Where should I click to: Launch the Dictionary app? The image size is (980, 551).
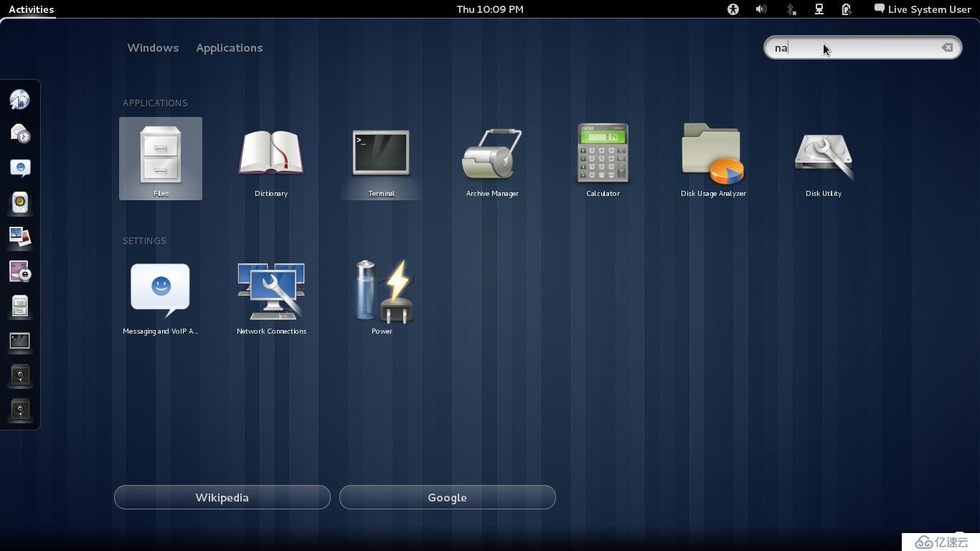pyautogui.click(x=271, y=159)
